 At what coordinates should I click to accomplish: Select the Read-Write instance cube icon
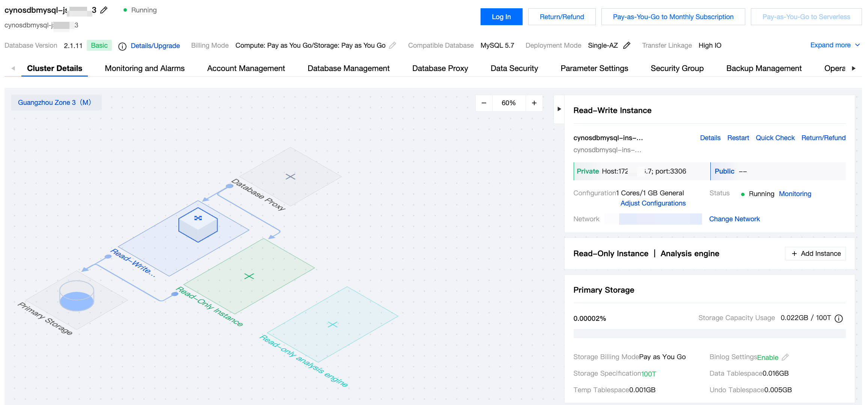pos(198,224)
